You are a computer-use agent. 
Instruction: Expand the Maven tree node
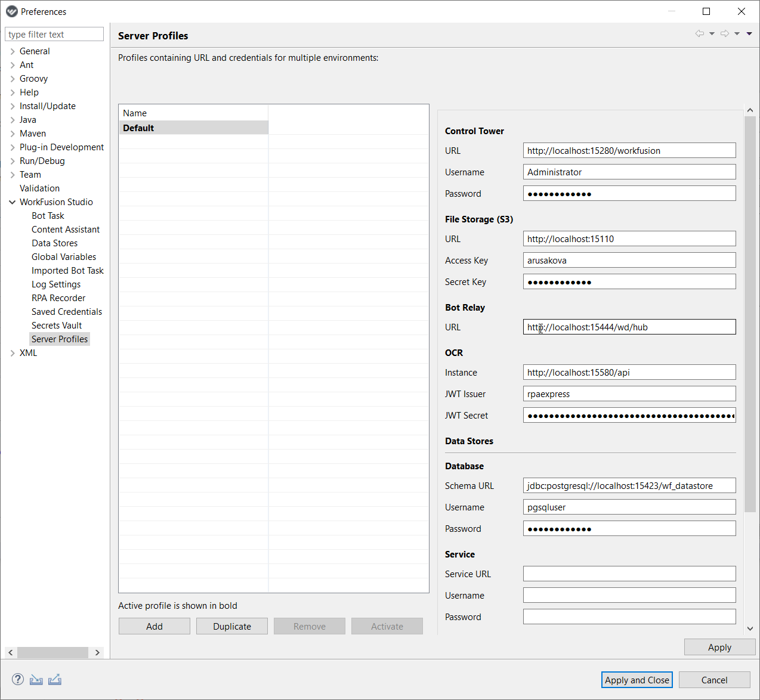[x=13, y=134]
